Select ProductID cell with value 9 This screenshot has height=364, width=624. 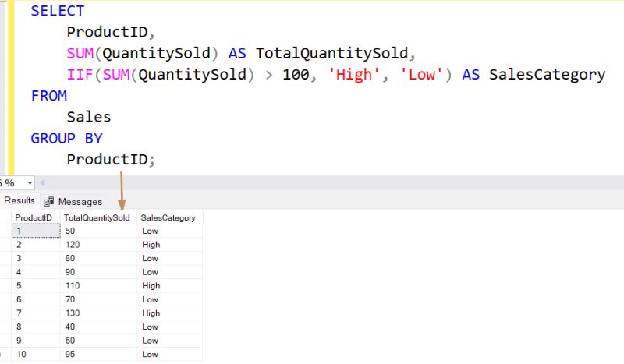click(36, 341)
